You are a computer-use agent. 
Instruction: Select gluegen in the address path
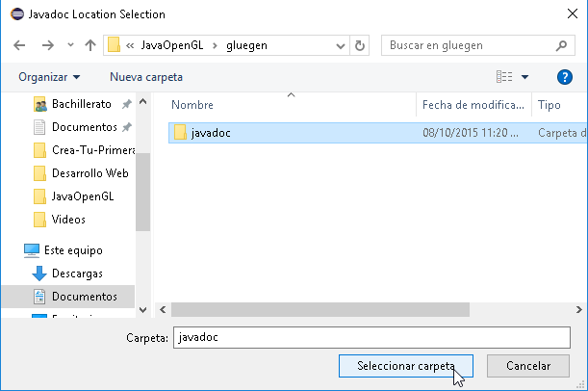(246, 45)
